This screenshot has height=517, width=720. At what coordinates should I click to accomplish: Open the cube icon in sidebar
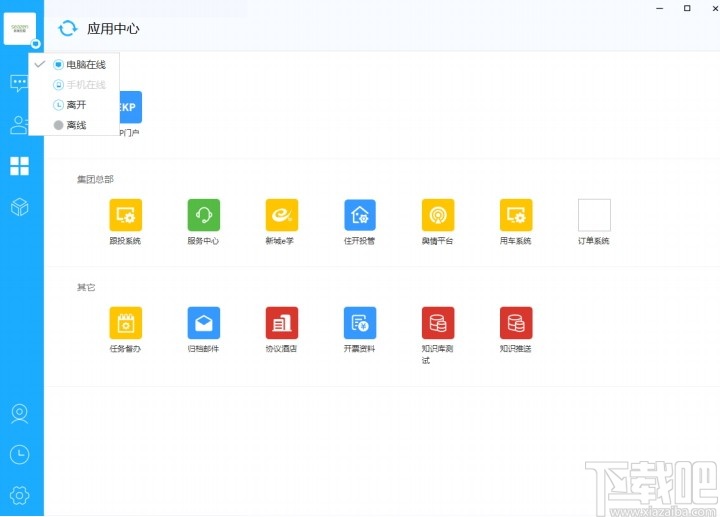point(19,207)
